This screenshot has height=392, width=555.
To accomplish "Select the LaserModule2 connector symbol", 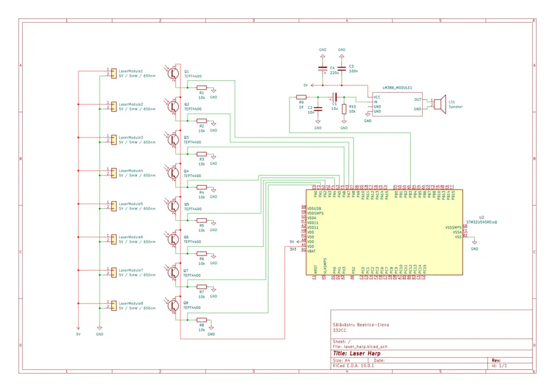I will click(114, 107).
